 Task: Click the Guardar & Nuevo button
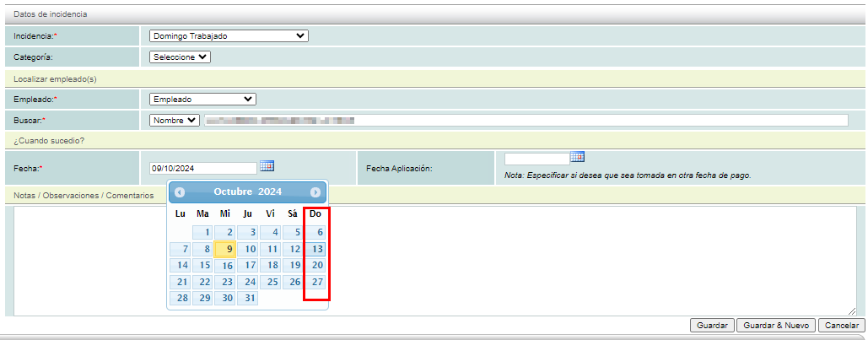pos(776,326)
